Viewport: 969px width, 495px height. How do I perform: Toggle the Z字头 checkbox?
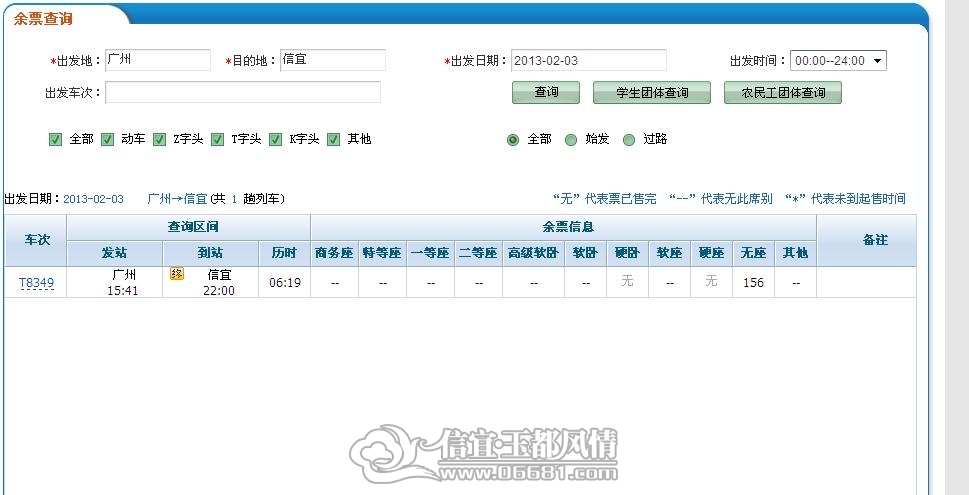pyautogui.click(x=159, y=140)
